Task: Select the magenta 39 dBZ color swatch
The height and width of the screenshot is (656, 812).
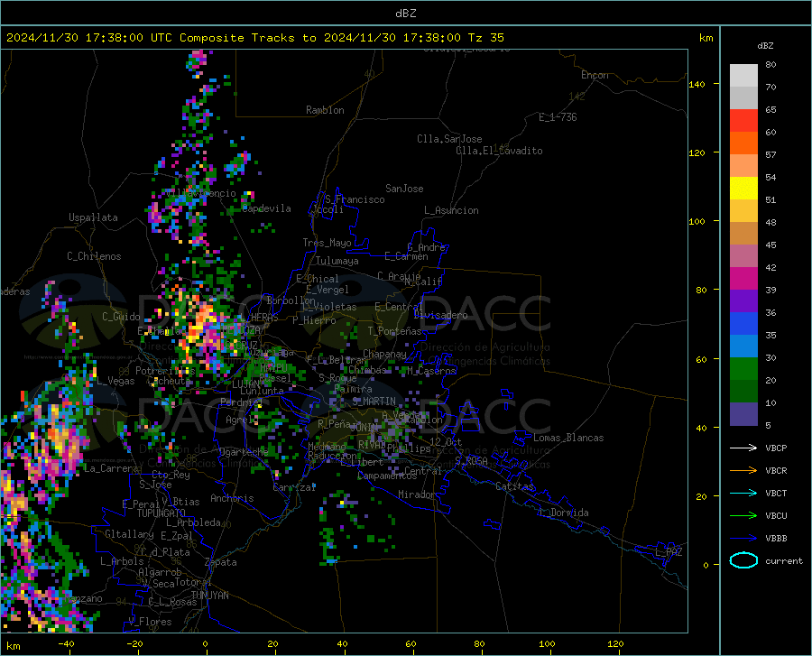Action: click(x=743, y=279)
